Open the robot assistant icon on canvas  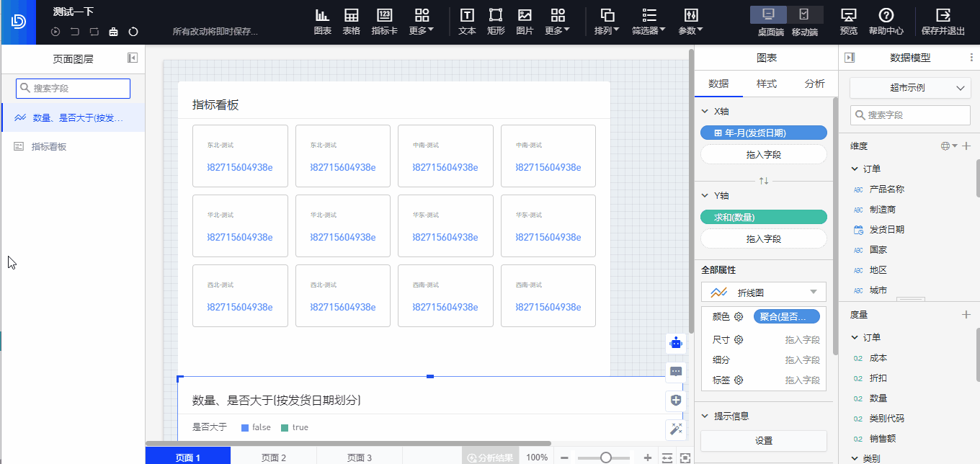click(675, 343)
